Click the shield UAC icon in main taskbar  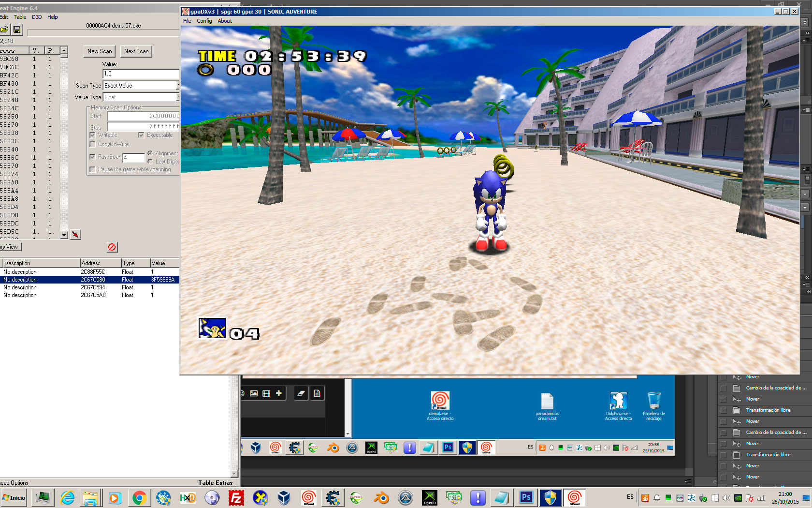point(550,497)
